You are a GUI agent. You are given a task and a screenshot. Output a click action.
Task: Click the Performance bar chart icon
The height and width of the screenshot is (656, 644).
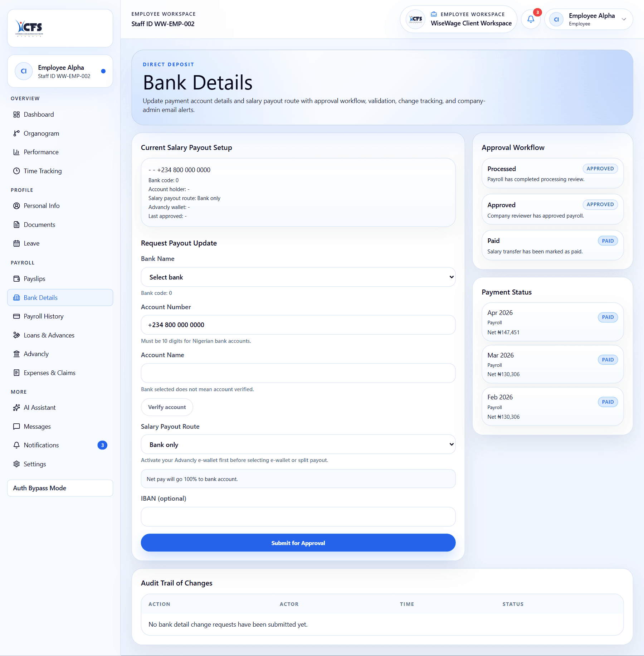[x=16, y=152]
